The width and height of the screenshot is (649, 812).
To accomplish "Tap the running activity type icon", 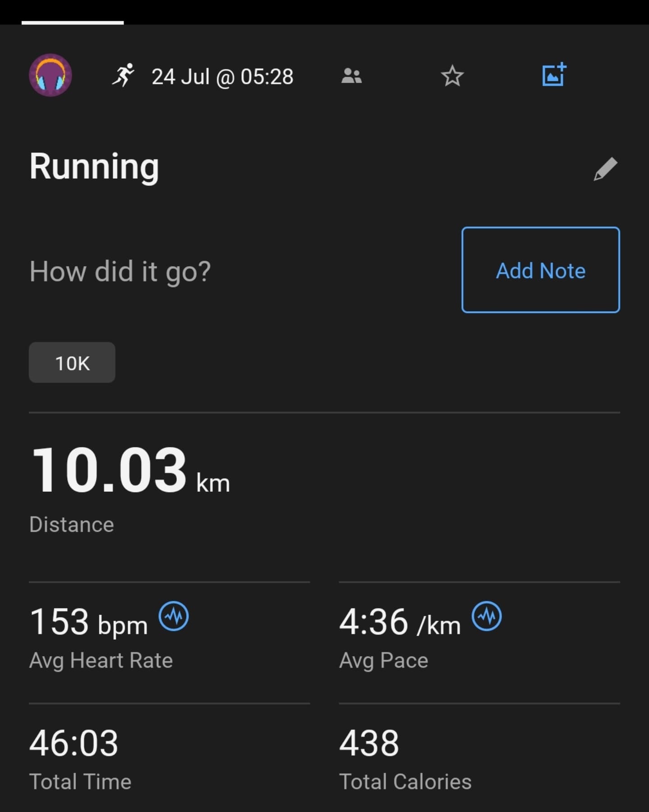I will click(x=124, y=75).
